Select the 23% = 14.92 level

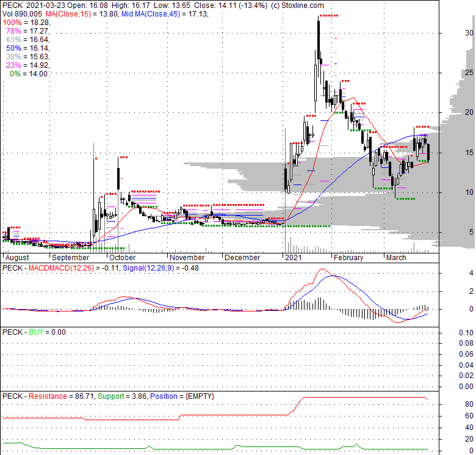pos(28,65)
